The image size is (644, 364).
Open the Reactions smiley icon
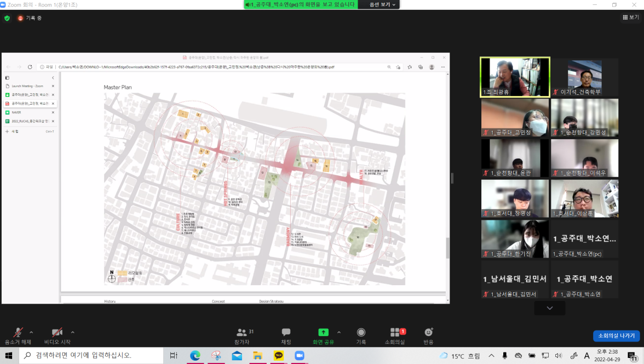pyautogui.click(x=428, y=333)
